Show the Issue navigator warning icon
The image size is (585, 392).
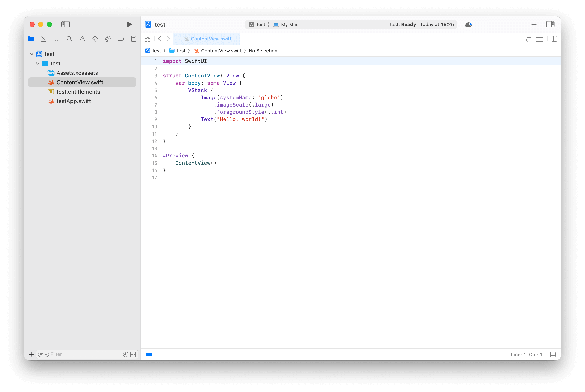click(82, 39)
